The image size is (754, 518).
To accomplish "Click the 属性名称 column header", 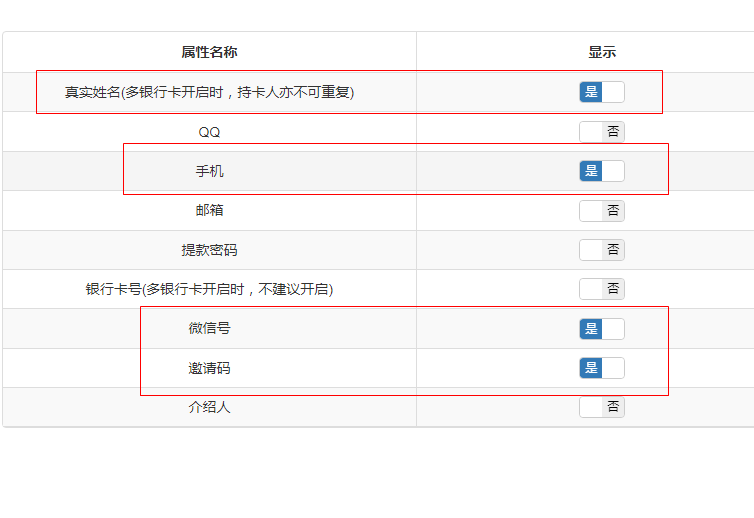I will [209, 52].
